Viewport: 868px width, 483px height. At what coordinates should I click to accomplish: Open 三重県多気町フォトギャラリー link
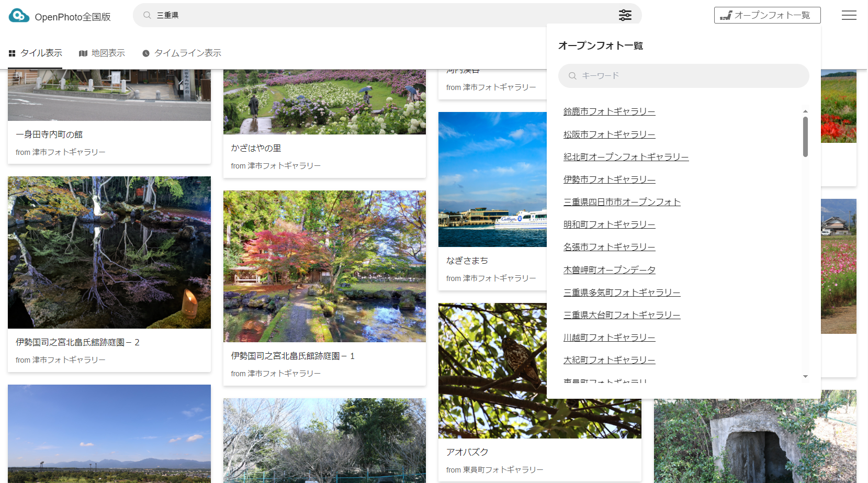(622, 293)
